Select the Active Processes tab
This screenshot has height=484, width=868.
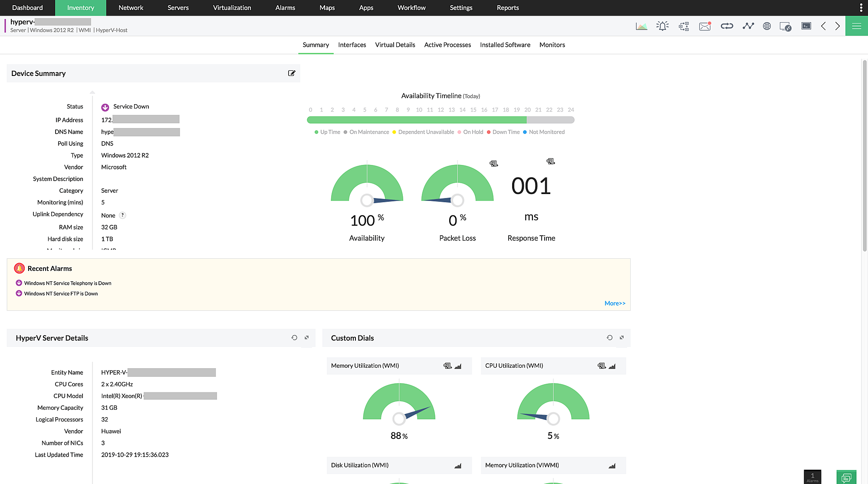448,45
